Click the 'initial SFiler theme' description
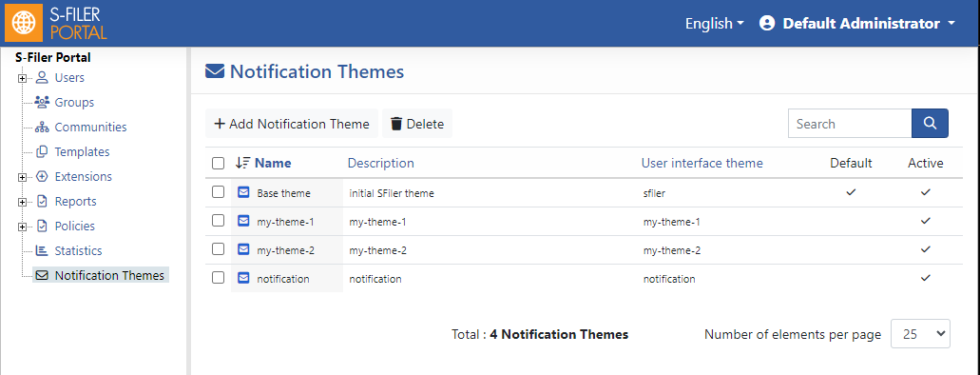Viewport: 980px width, 375px height. point(392,193)
